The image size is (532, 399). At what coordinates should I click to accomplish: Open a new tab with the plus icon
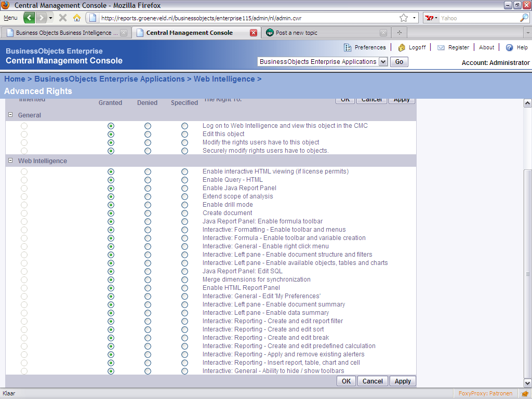click(400, 33)
